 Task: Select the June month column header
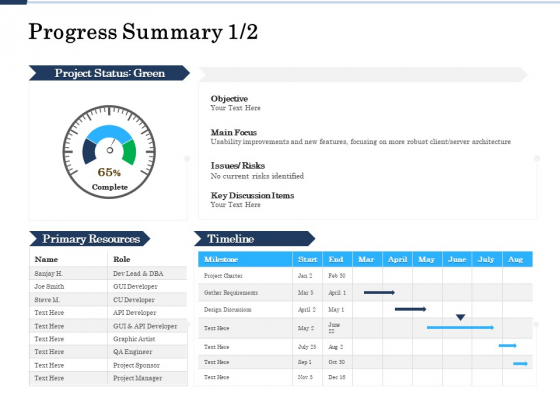click(457, 259)
